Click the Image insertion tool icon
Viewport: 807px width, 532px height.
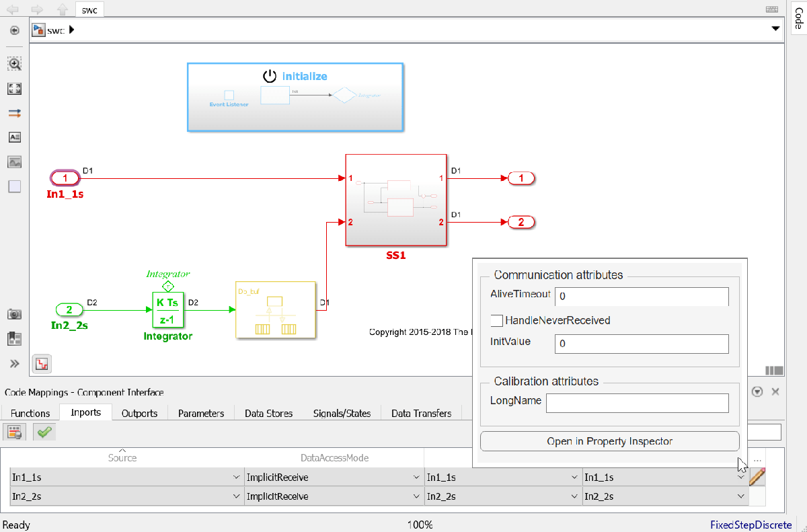(14, 162)
